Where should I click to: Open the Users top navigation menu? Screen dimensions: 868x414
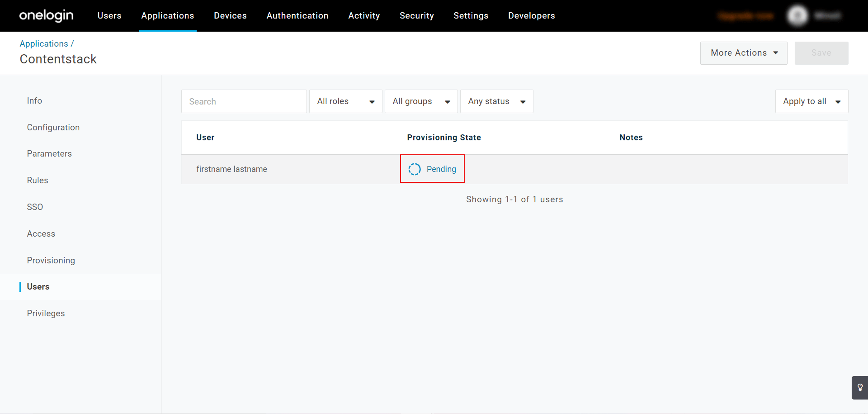(x=109, y=16)
